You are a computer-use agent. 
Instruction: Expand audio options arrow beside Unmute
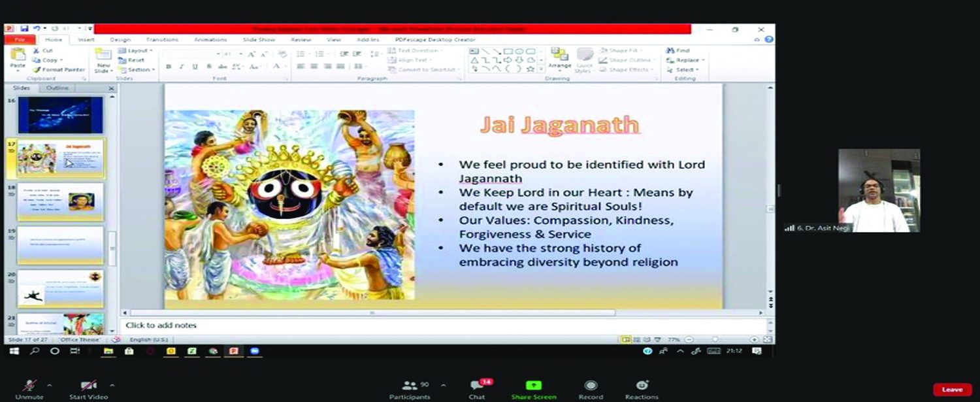(x=50, y=385)
